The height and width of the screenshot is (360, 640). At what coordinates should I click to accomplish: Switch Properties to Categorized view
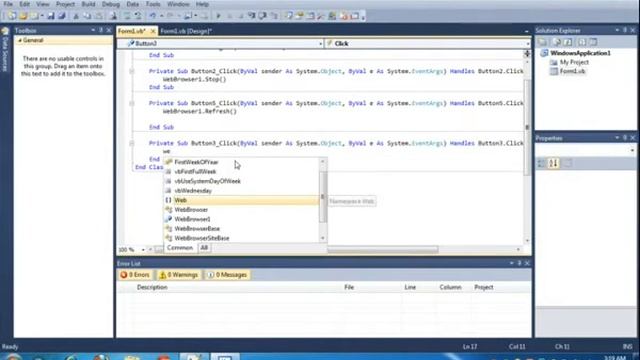click(542, 163)
